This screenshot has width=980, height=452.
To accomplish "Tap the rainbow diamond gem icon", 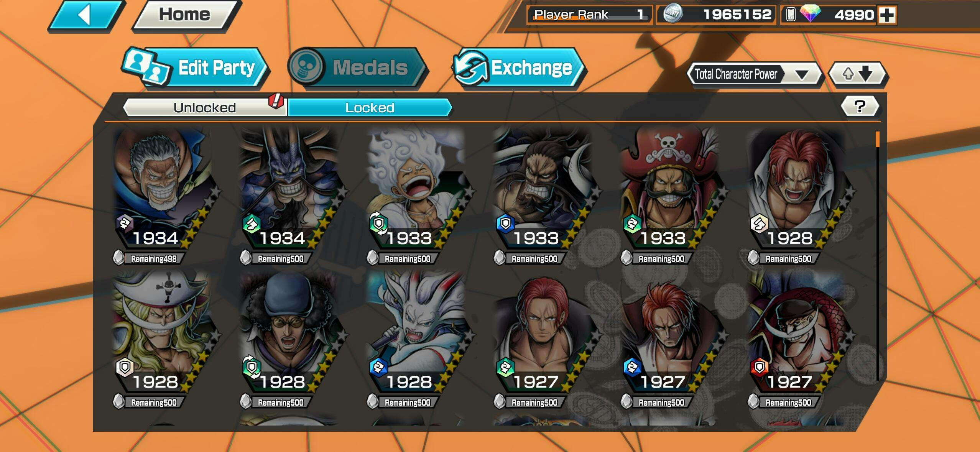I will point(810,14).
